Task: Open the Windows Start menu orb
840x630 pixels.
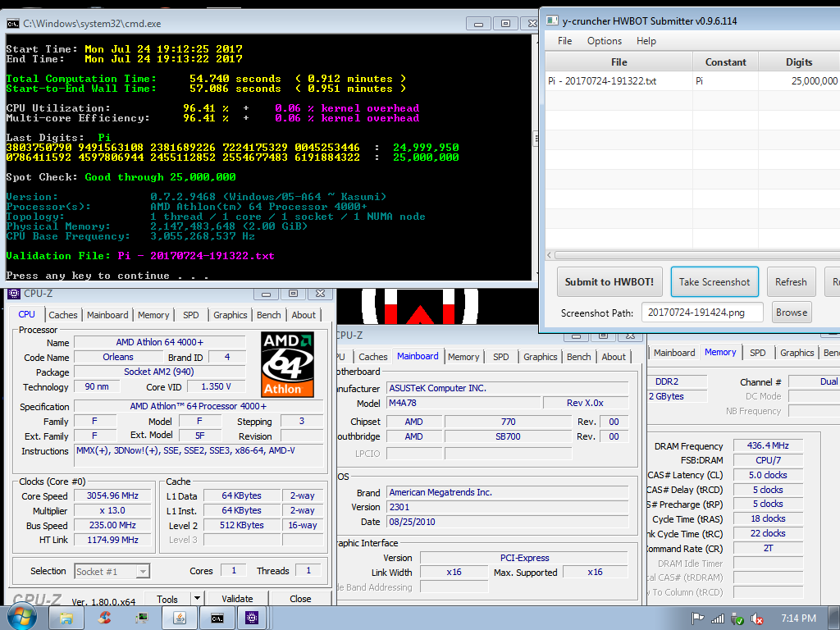Action: pyautogui.click(x=21, y=618)
